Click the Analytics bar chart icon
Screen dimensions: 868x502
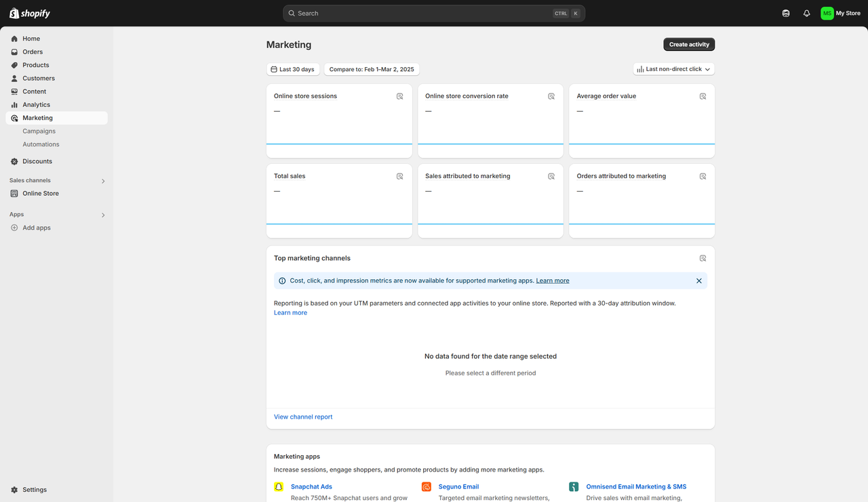[x=14, y=105]
